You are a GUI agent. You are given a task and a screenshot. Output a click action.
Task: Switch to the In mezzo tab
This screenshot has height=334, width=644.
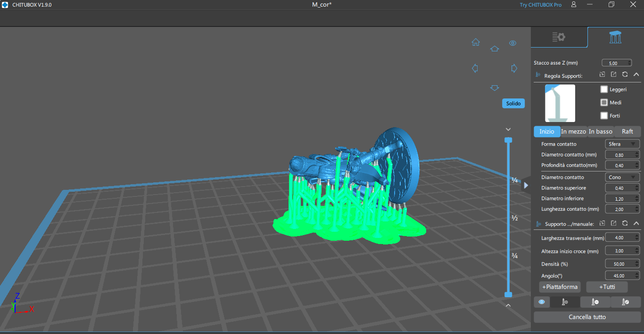coord(573,131)
